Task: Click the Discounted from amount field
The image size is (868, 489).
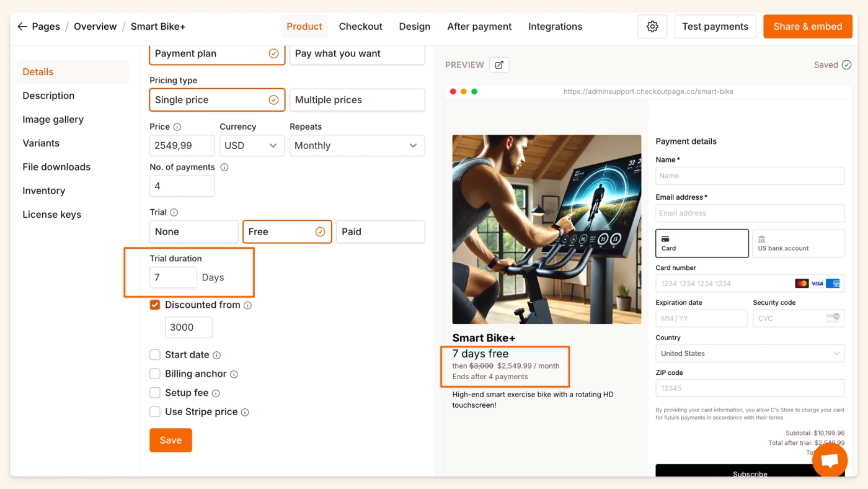Action: [188, 328]
